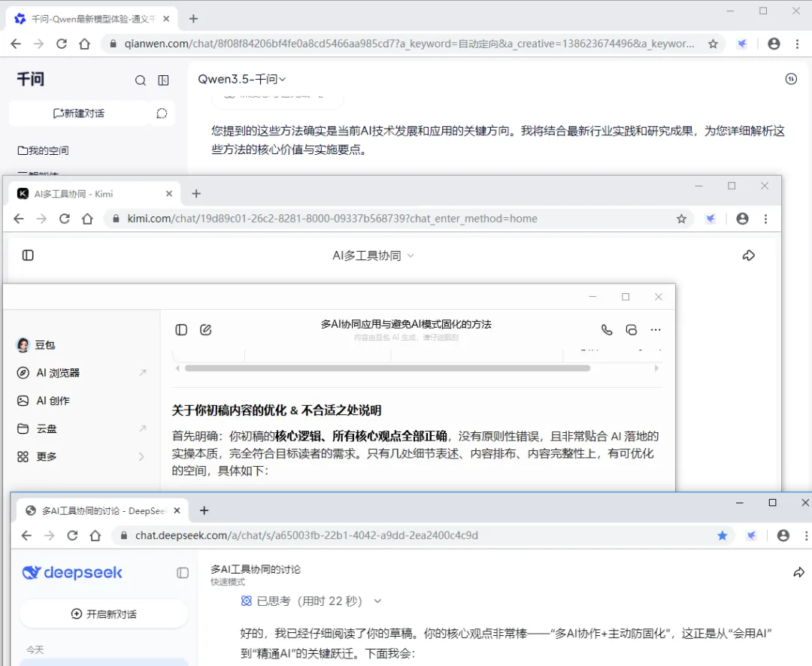Open AI 浏览器 in Doubao sidebar
Viewport: 812px width, 666px height.
pyautogui.click(x=58, y=373)
